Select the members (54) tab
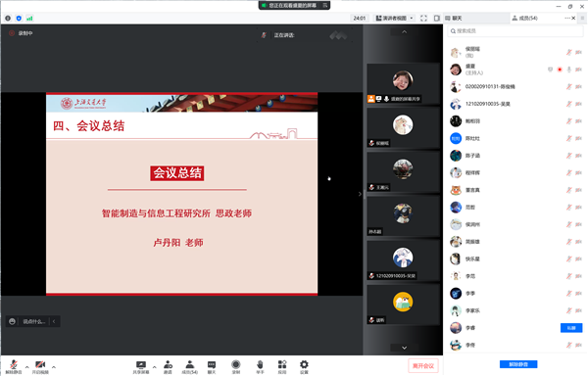The height and width of the screenshot is (376, 588). 524,18
